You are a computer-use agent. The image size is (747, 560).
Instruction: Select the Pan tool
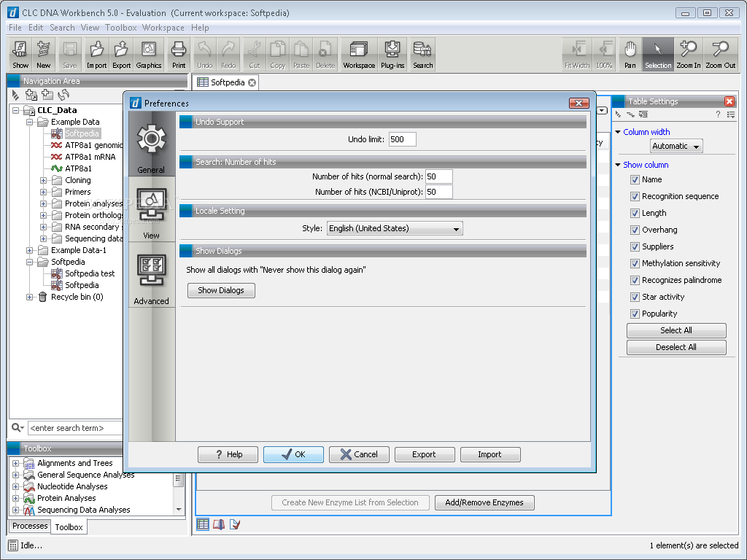630,54
